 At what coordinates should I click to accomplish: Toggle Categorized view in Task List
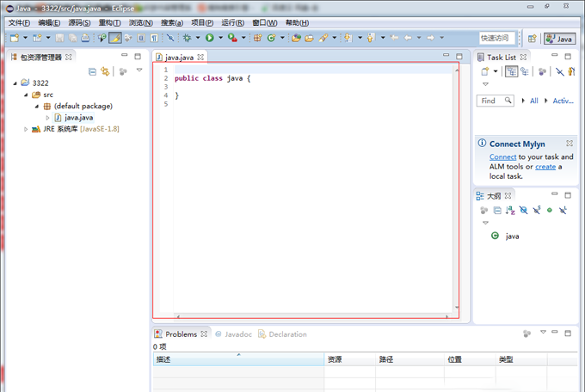511,72
